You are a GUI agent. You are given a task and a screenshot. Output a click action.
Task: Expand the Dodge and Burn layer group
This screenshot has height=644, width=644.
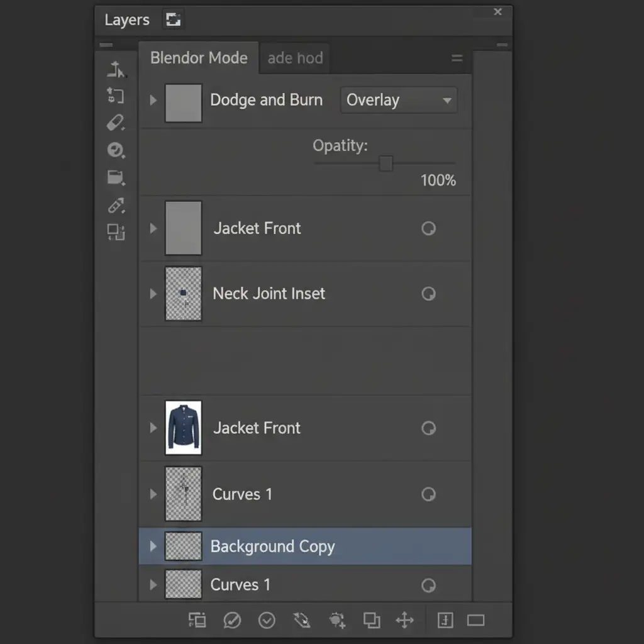tap(153, 100)
